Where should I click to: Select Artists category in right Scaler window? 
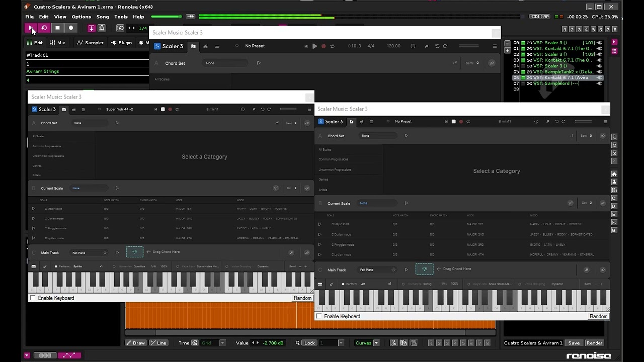pos(323,190)
